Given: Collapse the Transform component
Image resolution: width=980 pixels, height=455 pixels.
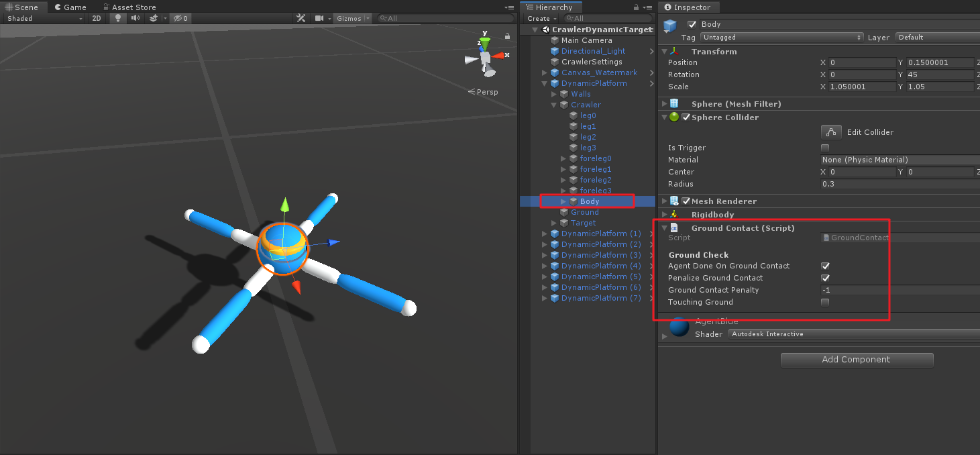Looking at the screenshot, I should [x=664, y=51].
